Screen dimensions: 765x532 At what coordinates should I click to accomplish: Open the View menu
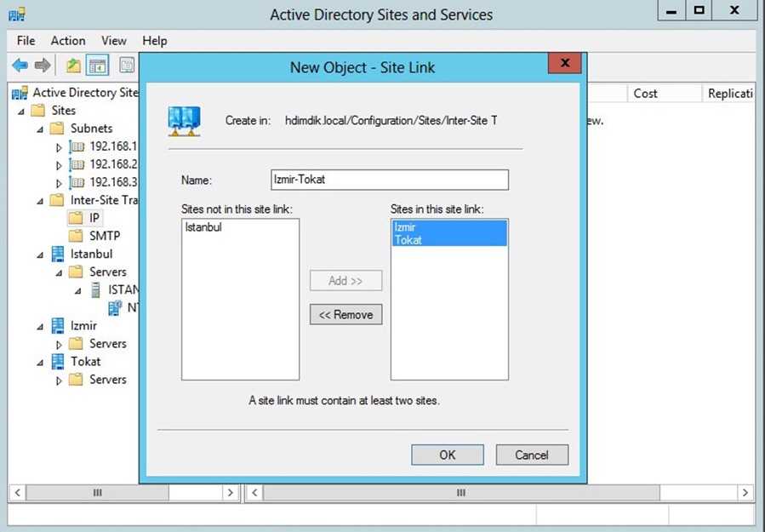coord(114,41)
